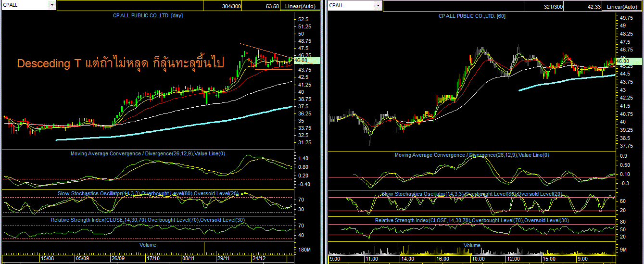Click the 29/11 date label on the time axis
Screen dimensions: 644x264
(x=223, y=258)
